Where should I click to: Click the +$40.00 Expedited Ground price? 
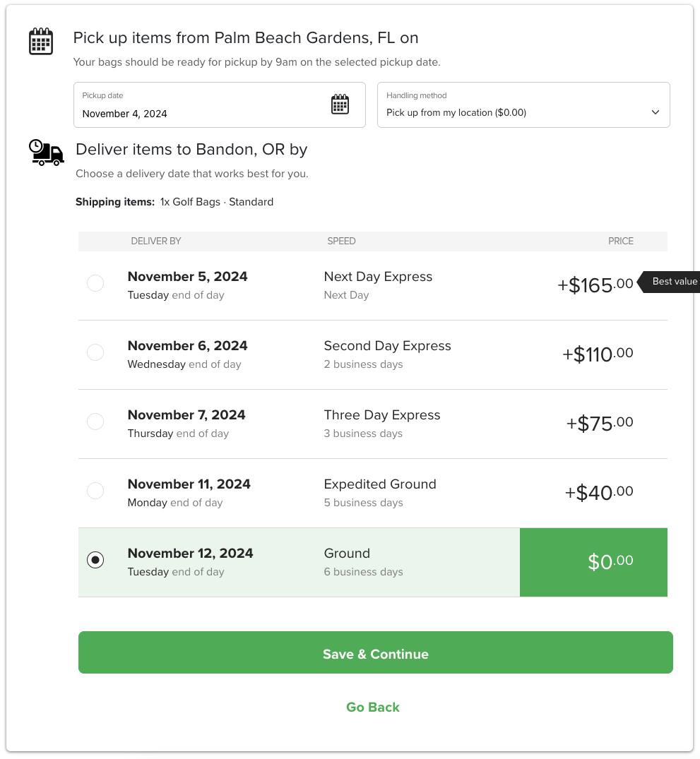click(599, 493)
